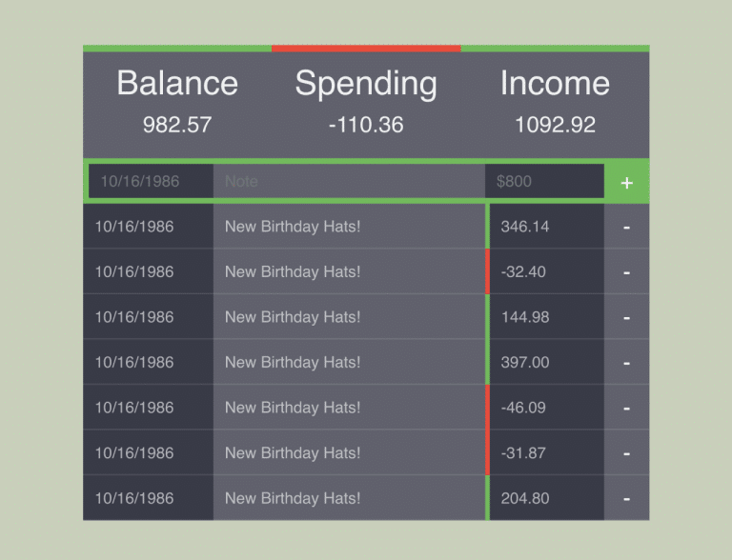Screen dimensions: 732x560
Task: Hit the minus icon on the 204.80 row
Action: pyautogui.click(x=626, y=498)
